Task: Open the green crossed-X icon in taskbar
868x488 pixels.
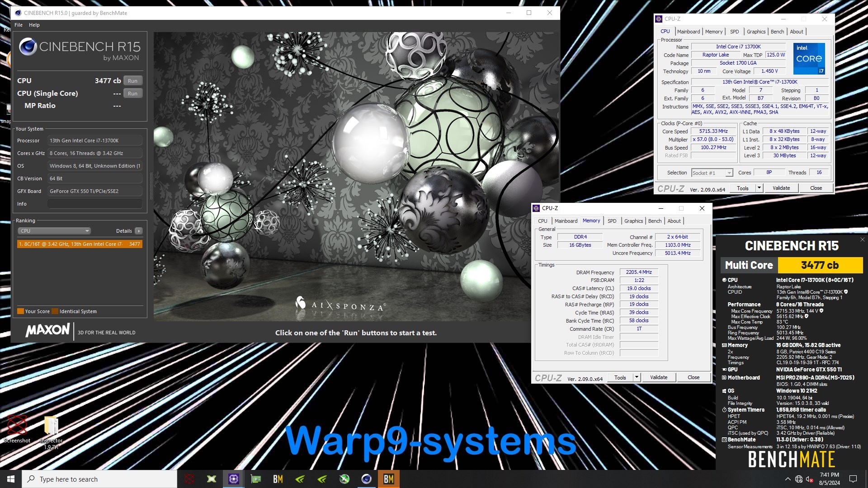Action: pyautogui.click(x=212, y=479)
